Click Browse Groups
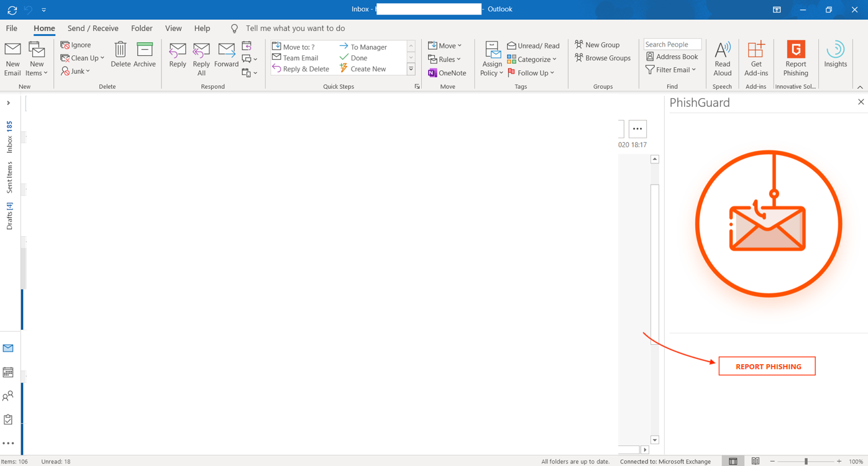 coord(602,58)
